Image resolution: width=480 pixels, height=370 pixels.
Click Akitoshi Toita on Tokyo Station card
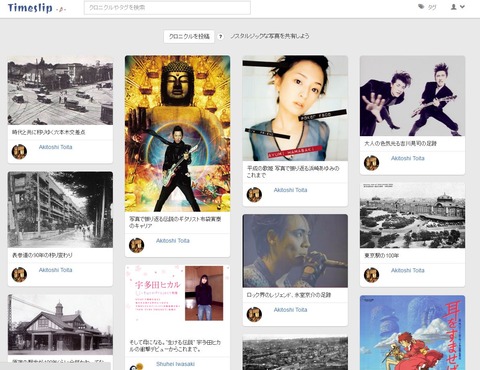coord(408,270)
